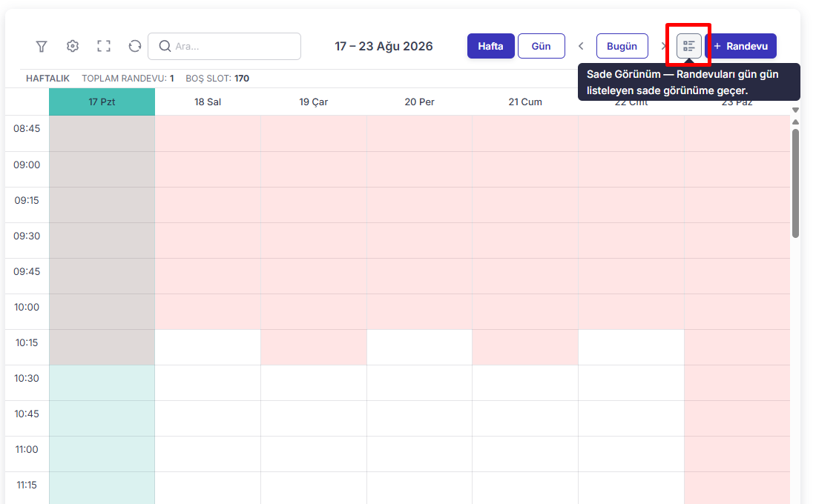
Task: Pick the 10:45 slot on 21 Cum
Action: point(526,418)
